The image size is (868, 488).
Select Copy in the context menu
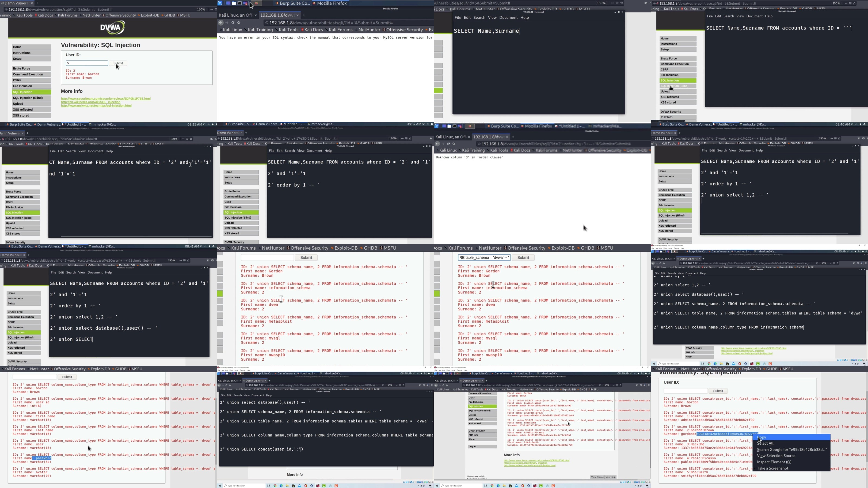[x=762, y=437]
